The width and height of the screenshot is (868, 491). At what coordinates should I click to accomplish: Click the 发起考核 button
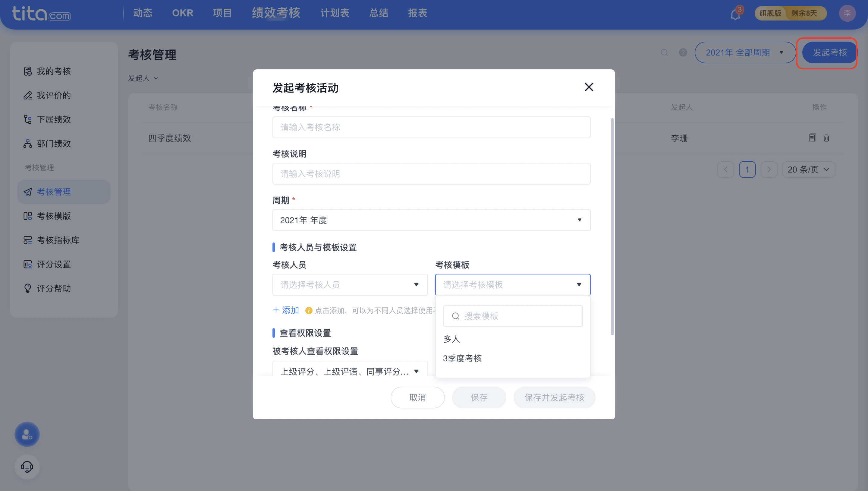(830, 52)
